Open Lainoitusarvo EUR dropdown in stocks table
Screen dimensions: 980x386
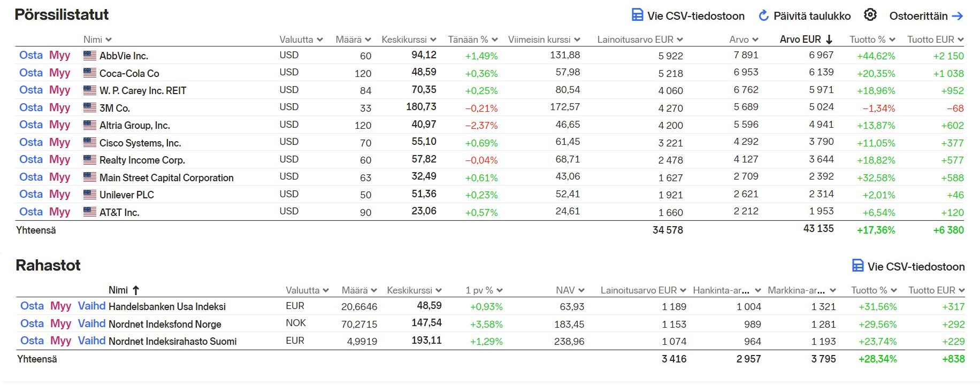(680, 40)
